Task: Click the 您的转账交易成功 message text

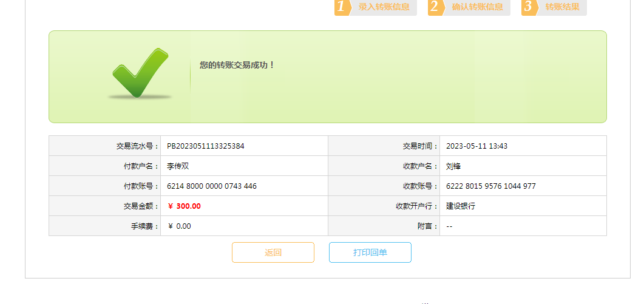Action: [237, 65]
